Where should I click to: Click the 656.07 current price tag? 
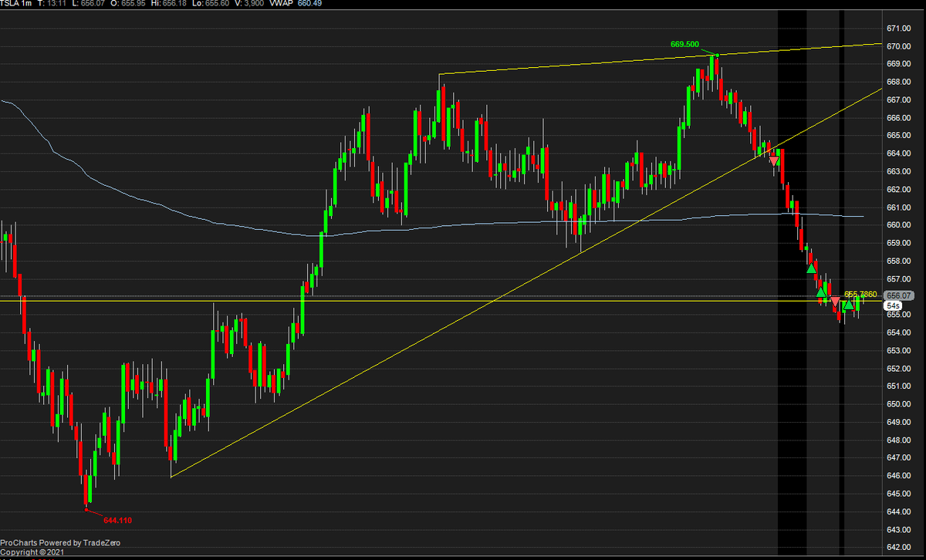click(x=901, y=295)
